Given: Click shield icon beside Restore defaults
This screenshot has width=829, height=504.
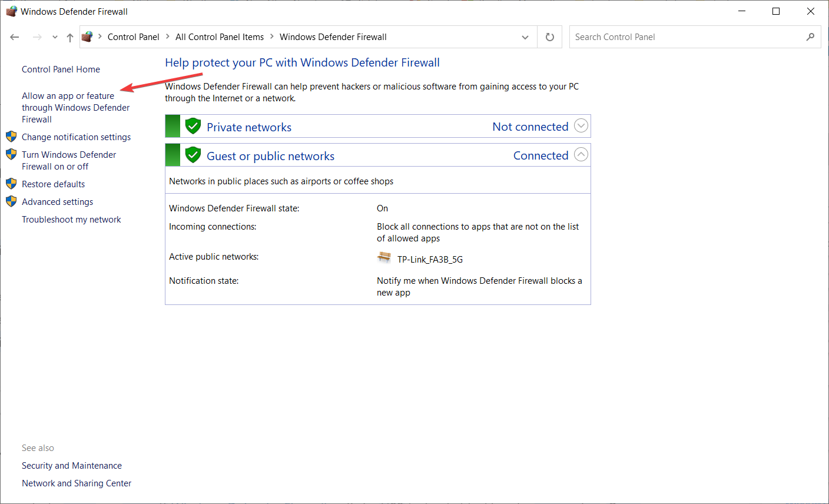Looking at the screenshot, I should tap(11, 184).
